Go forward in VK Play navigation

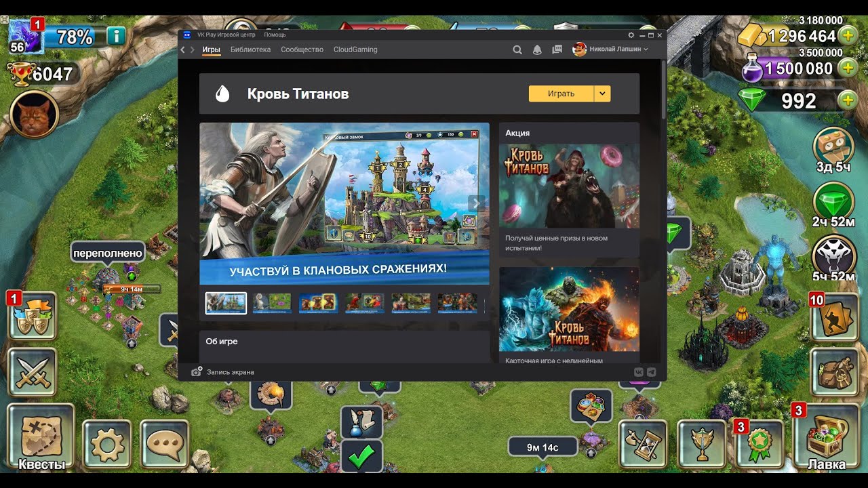point(193,49)
